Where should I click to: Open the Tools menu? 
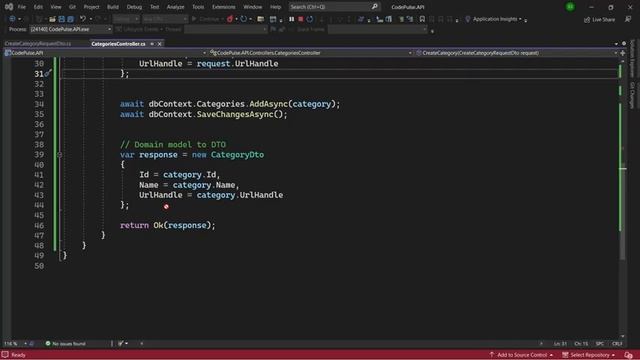coord(198,7)
